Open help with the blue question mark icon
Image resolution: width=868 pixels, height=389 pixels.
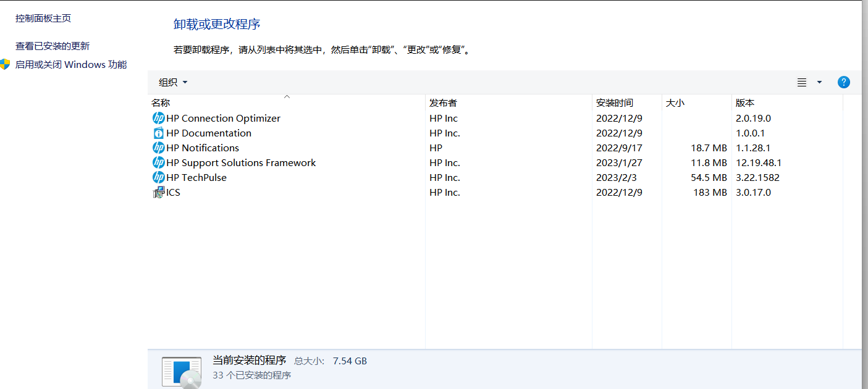tap(844, 82)
